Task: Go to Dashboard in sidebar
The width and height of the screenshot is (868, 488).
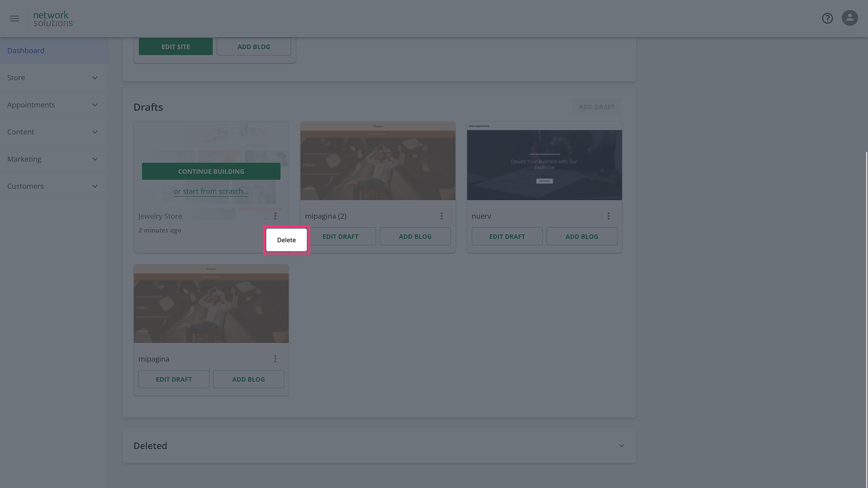Action: click(x=26, y=51)
